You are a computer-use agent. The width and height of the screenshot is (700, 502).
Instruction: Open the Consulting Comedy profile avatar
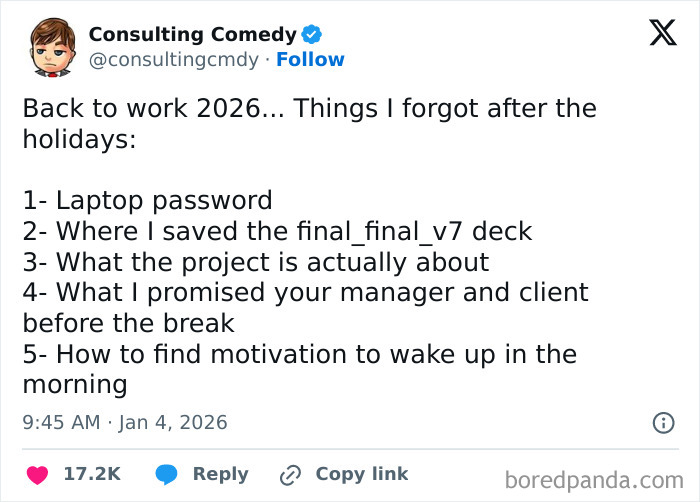pos(48,47)
